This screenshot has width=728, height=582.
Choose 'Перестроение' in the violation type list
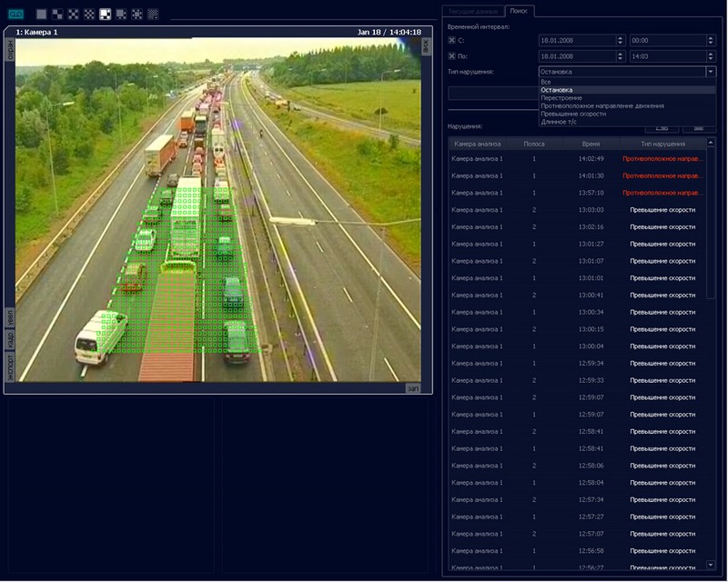pyautogui.click(x=561, y=97)
